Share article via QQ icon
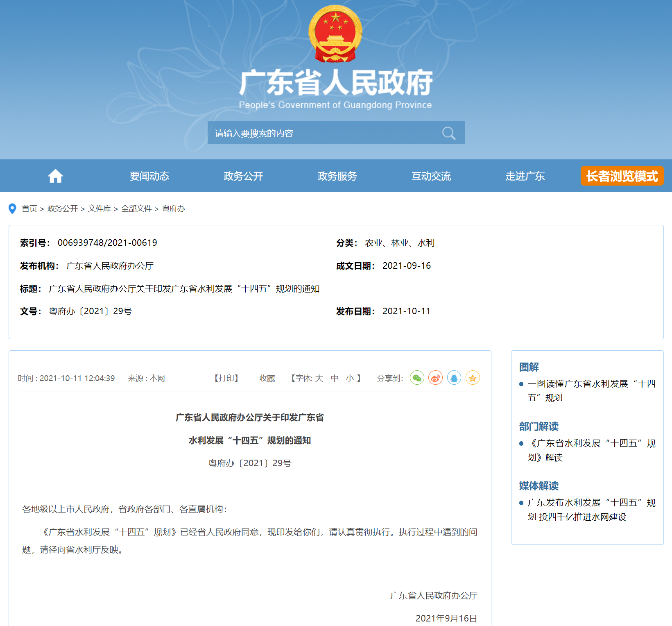Screen dimensions: 672x626 tap(454, 378)
